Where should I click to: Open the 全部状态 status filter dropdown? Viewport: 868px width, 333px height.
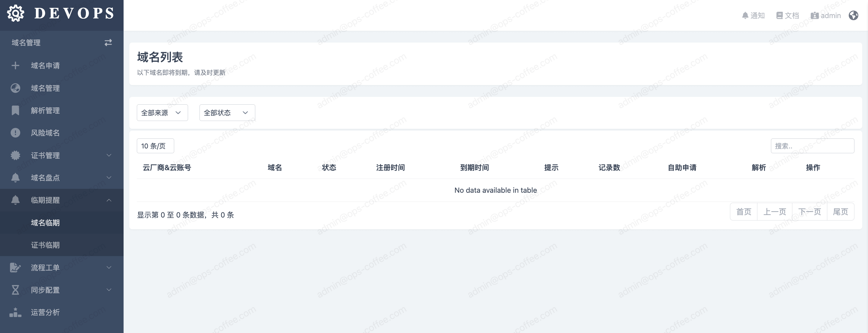coord(227,113)
